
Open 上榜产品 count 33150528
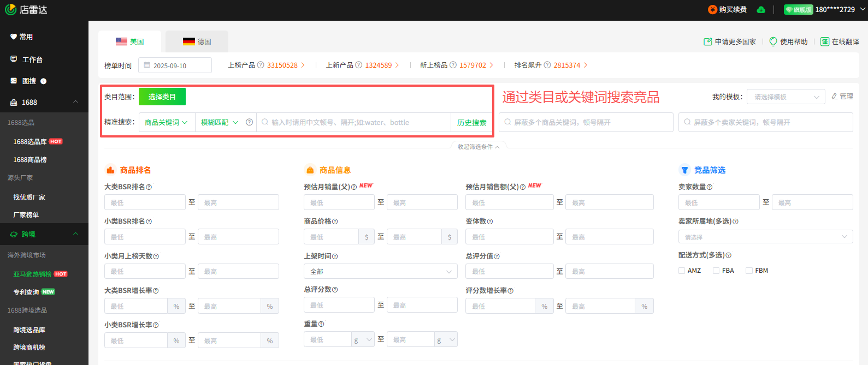(282, 65)
